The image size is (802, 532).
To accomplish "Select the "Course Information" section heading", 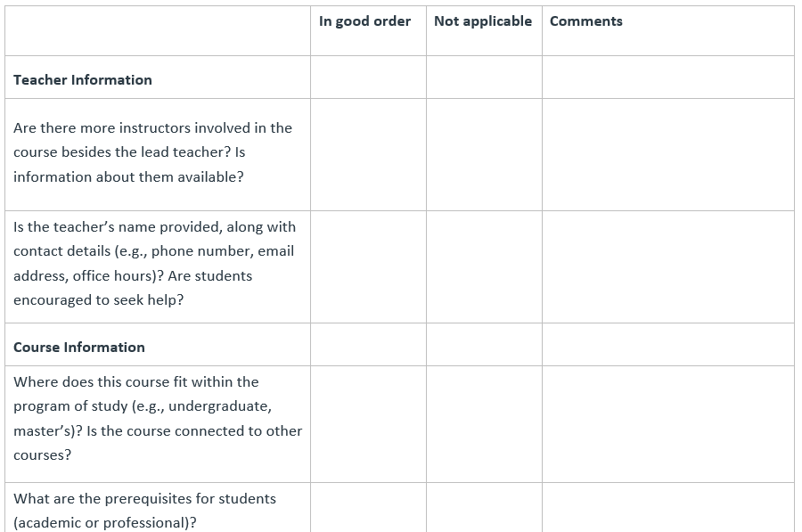I will point(79,348).
